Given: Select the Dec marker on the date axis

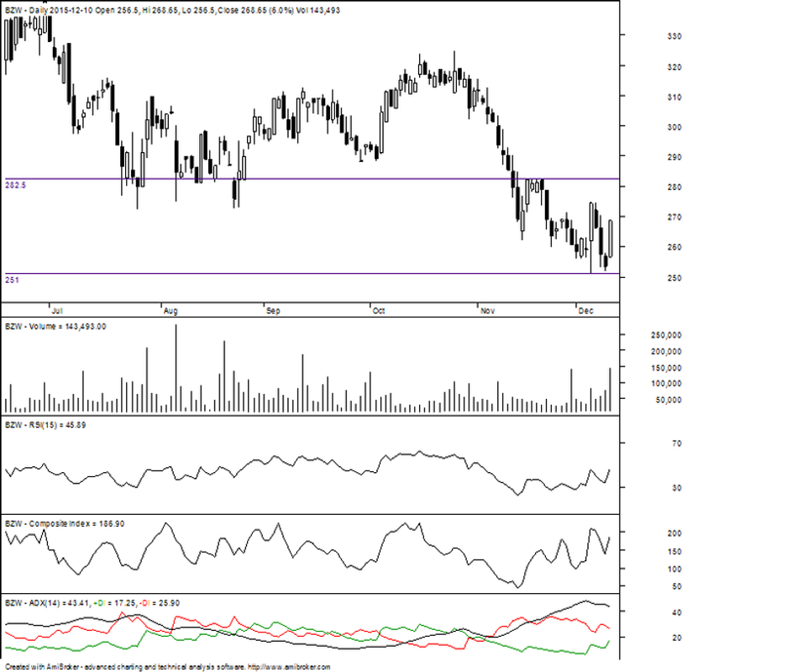Looking at the screenshot, I should pos(585,310).
